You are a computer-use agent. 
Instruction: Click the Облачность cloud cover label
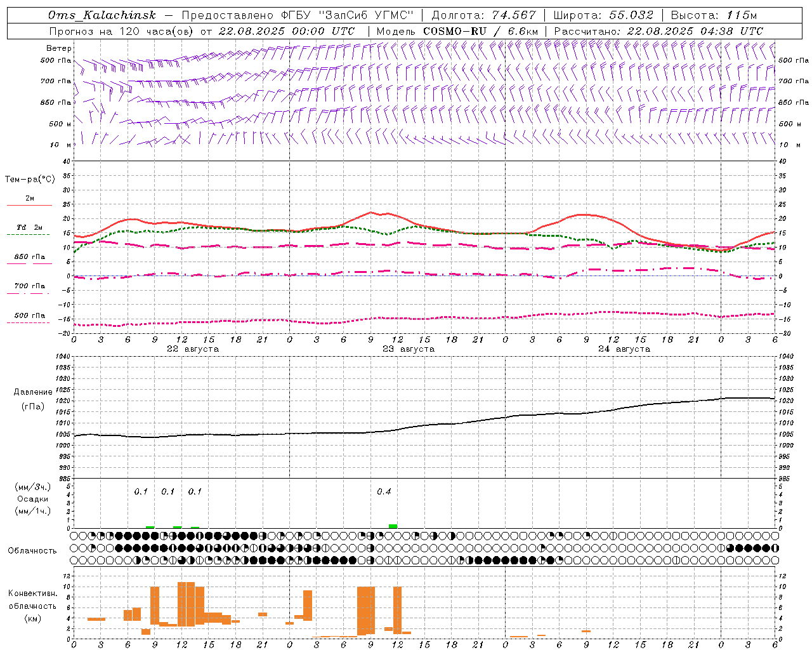pos(32,550)
